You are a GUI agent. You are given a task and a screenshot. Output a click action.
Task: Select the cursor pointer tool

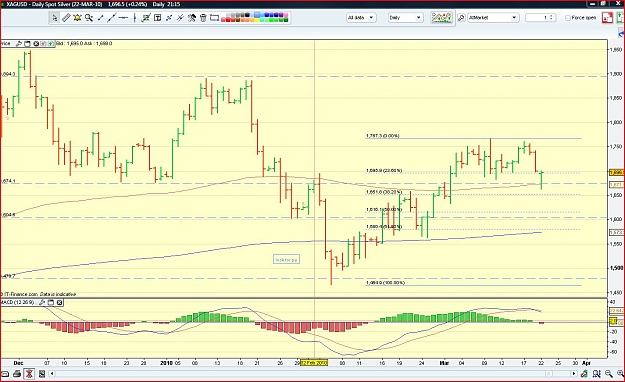coord(55,18)
